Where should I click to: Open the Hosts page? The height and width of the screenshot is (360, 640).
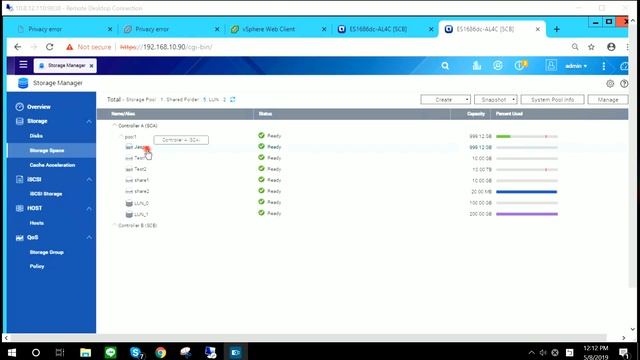[x=36, y=223]
